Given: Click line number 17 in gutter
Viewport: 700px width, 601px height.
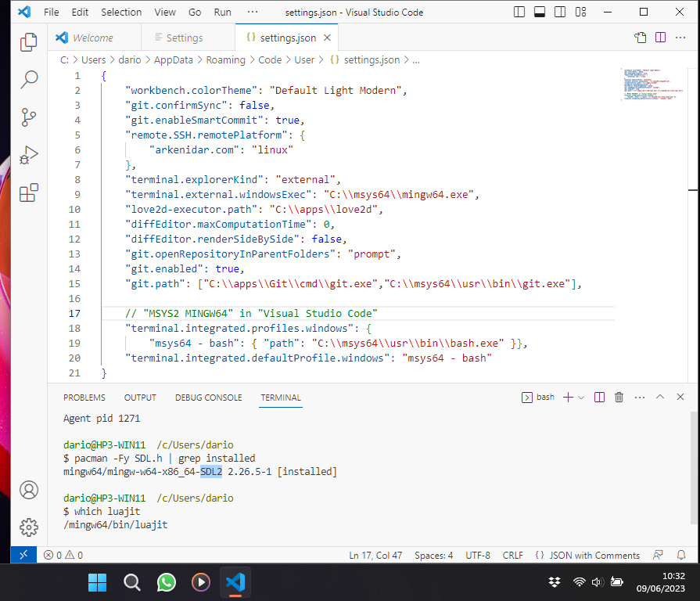Looking at the screenshot, I should 74,314.
